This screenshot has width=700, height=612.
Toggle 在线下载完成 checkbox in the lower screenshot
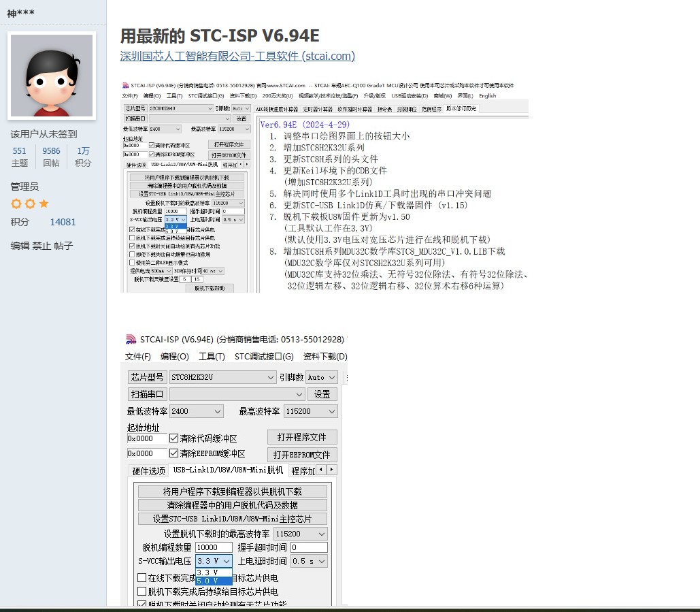point(142,577)
